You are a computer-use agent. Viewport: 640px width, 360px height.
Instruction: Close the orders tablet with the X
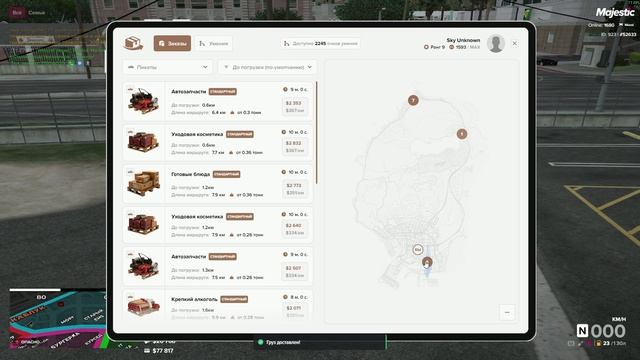(x=514, y=43)
